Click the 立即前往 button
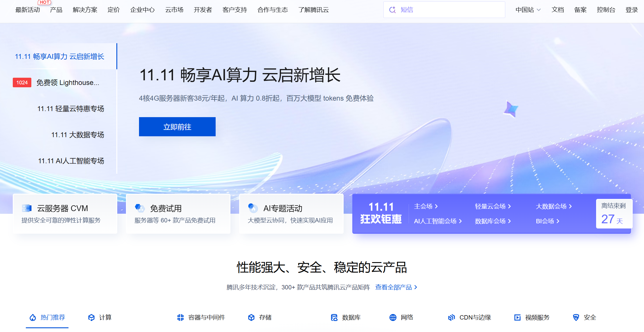Screen dimensions: 644x332 (177, 127)
